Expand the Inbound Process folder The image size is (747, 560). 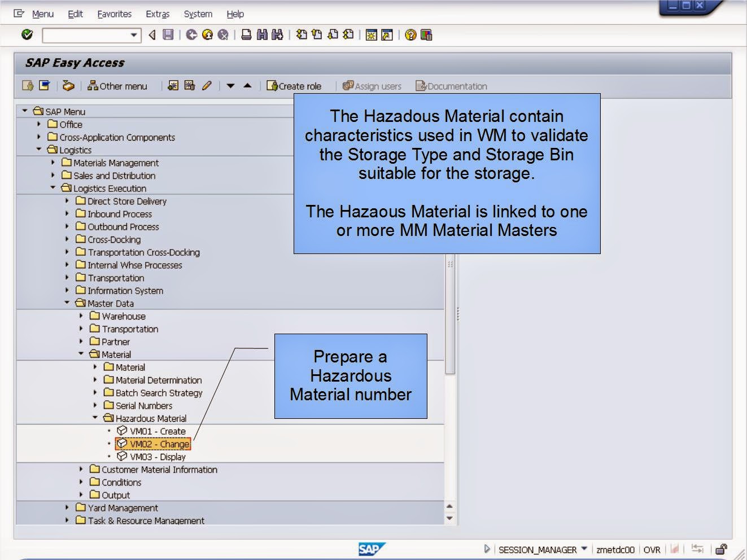coord(67,214)
